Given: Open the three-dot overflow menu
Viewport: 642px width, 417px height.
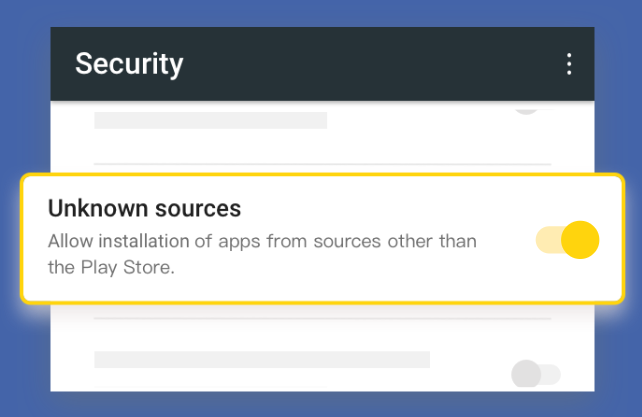Looking at the screenshot, I should (569, 64).
